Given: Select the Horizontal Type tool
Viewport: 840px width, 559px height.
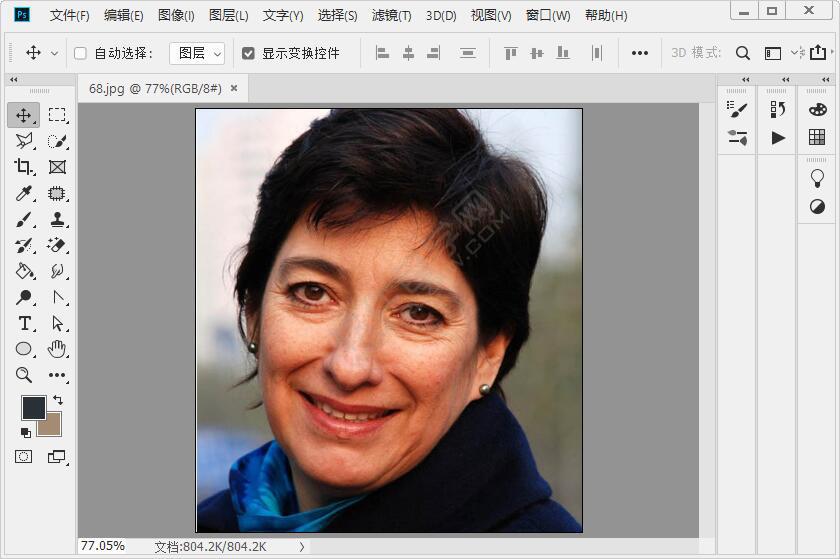Looking at the screenshot, I should [24, 323].
